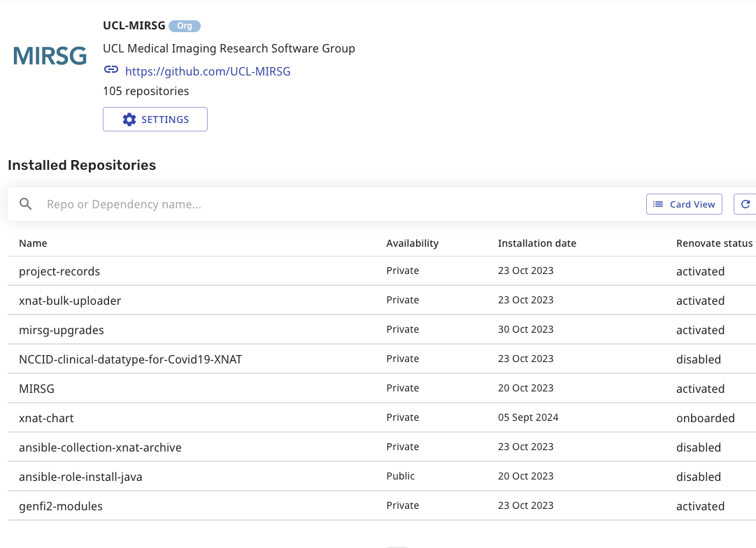Screen dimensions: 756x548
Task: Sort by Availability column header
Action: [412, 243]
